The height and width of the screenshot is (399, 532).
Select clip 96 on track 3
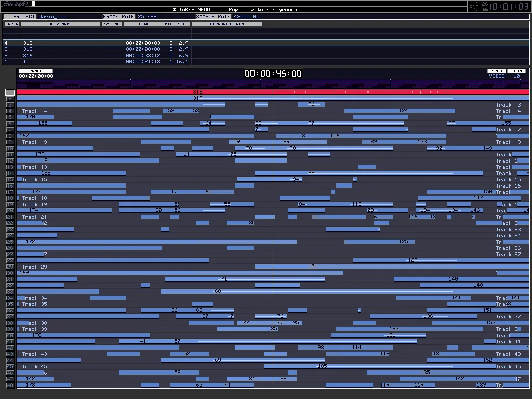click(311, 104)
